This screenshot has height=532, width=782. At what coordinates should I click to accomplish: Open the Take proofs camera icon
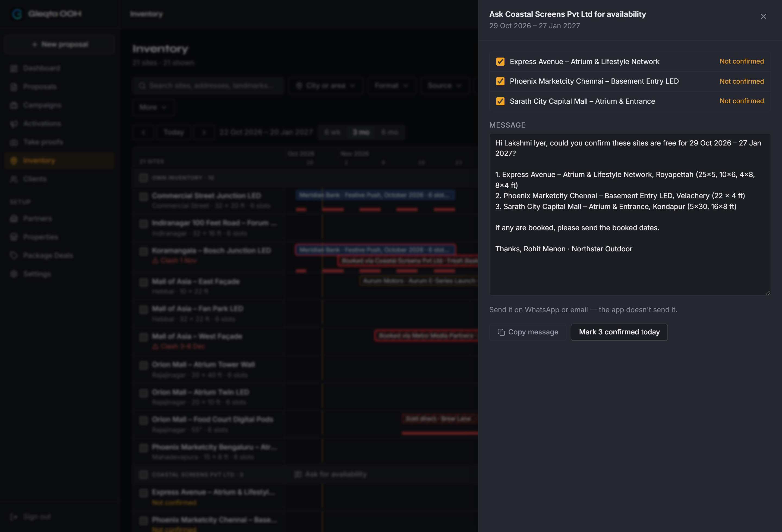click(14, 142)
